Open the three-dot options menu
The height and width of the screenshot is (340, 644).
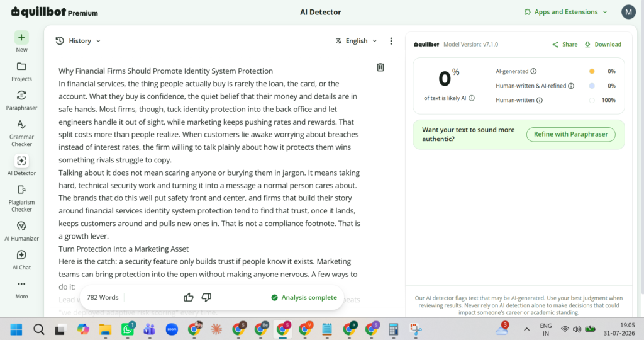tap(391, 41)
